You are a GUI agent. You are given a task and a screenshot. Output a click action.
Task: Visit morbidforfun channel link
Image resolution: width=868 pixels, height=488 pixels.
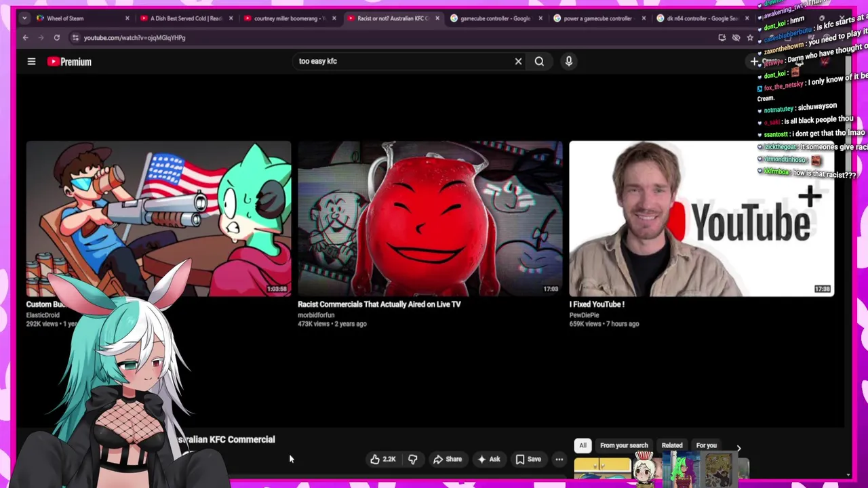[316, 315]
